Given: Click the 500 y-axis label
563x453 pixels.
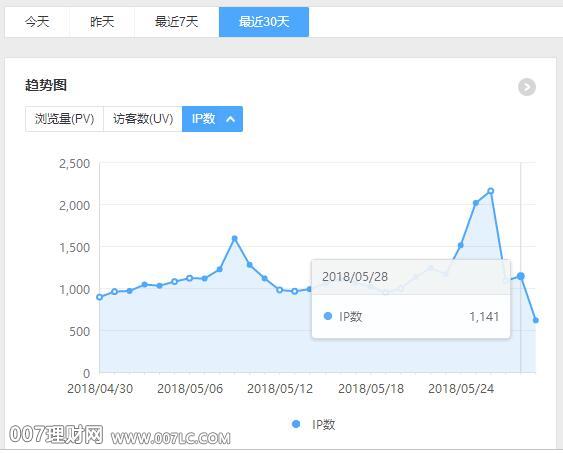Looking at the screenshot, I should [x=79, y=332].
